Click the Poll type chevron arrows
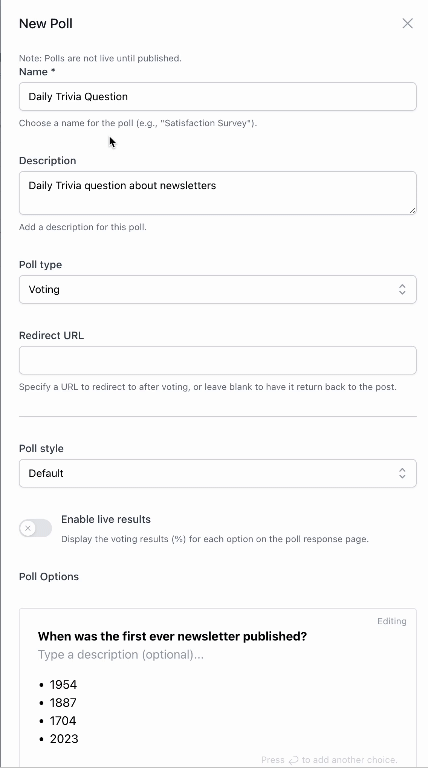428x768 pixels. point(402,289)
